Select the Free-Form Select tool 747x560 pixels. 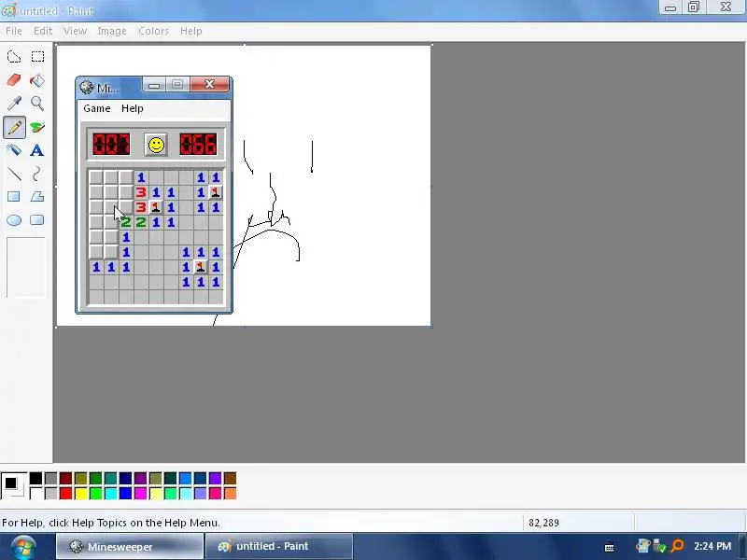[14, 57]
